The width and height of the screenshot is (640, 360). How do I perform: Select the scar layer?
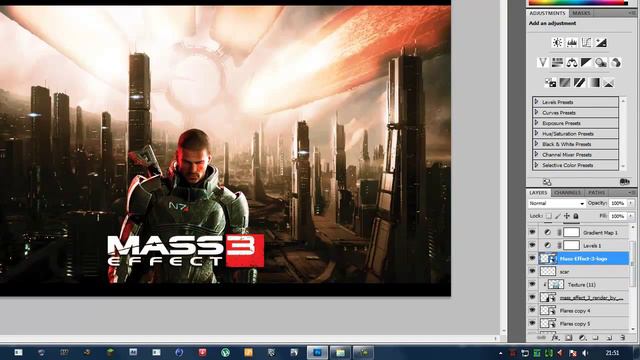tap(584, 271)
